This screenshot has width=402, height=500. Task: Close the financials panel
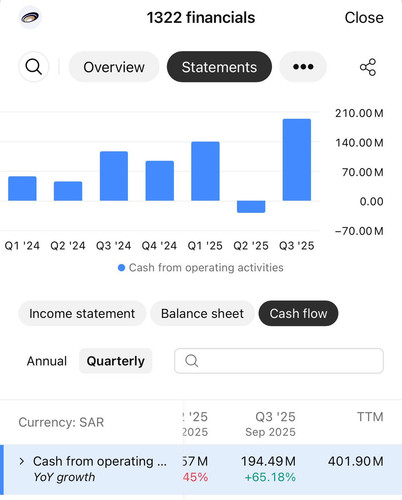point(364,18)
